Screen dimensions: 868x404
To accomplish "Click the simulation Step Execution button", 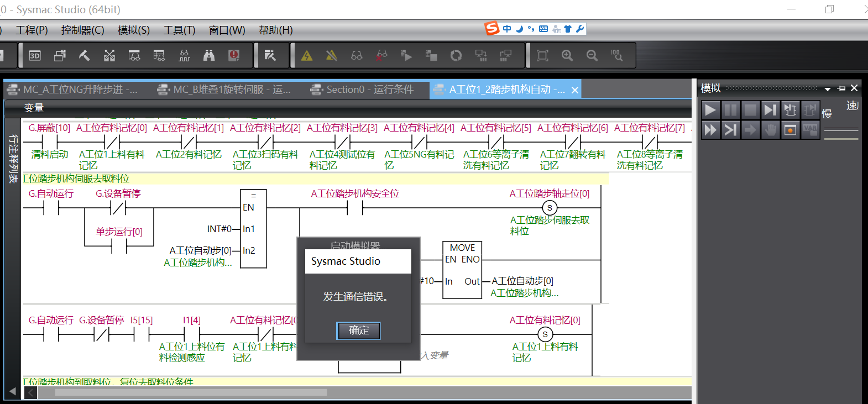I will click(770, 110).
